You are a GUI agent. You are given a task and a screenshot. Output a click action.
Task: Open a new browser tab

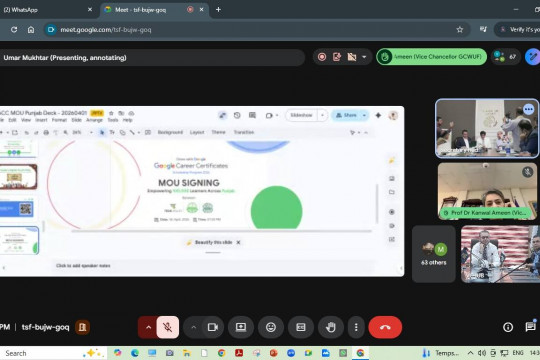pos(218,10)
